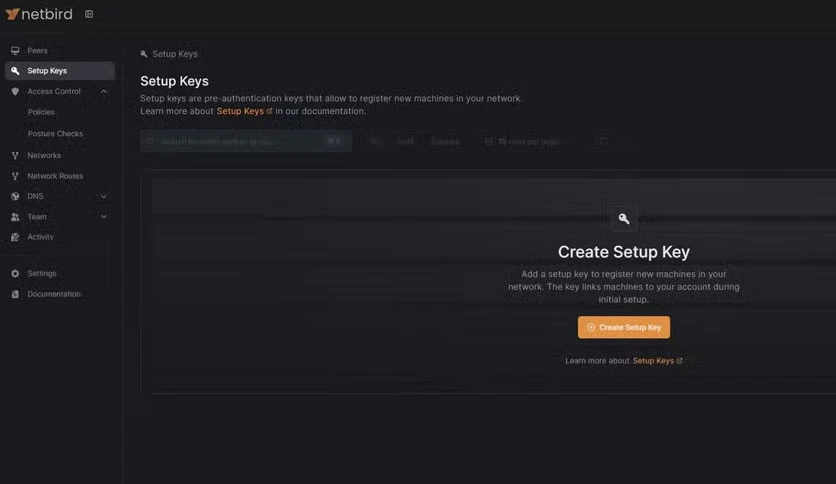Click the dimmed refresh icon in toolbar

tap(603, 141)
